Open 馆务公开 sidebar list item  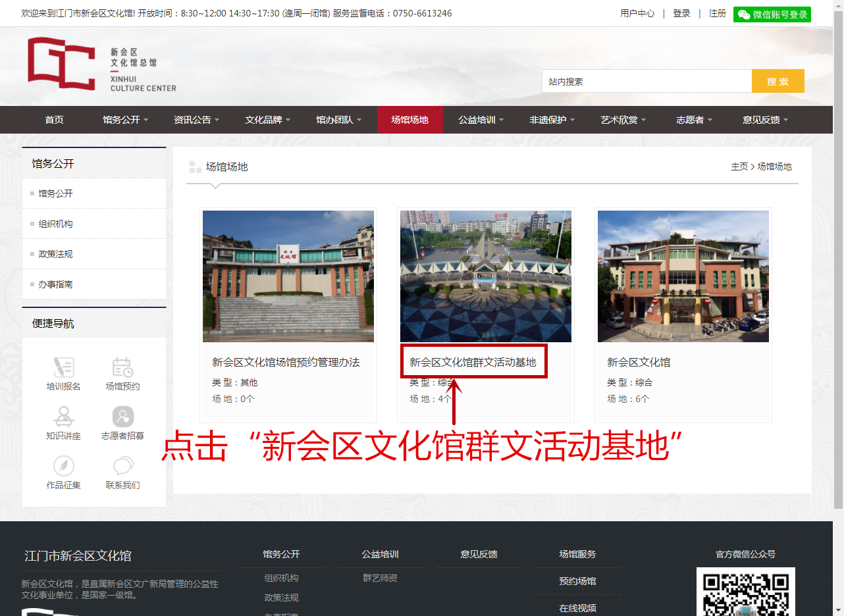tap(94, 193)
